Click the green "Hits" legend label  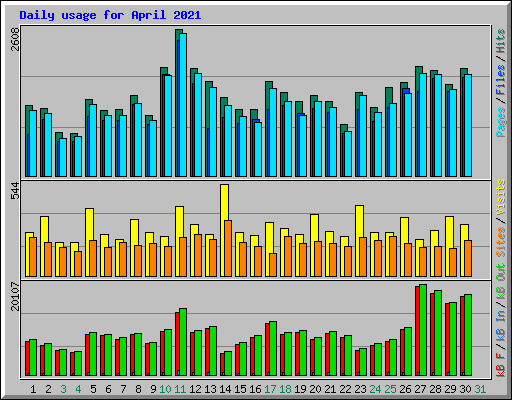click(x=501, y=41)
